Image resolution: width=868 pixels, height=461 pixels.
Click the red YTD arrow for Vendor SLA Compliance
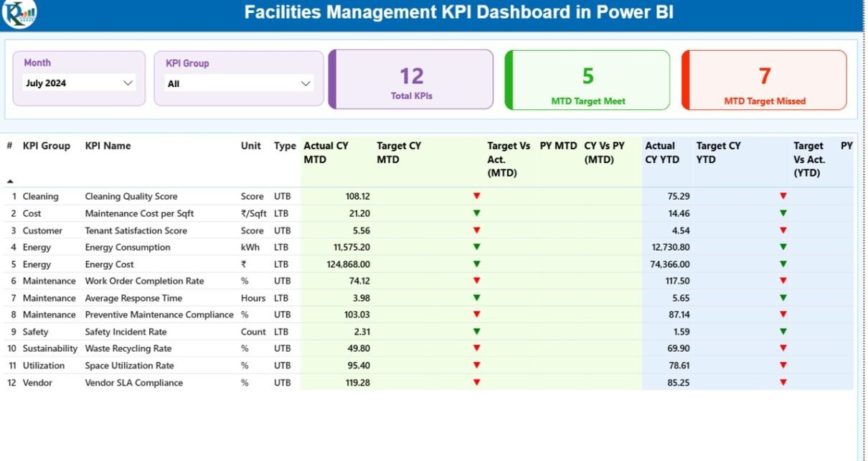pos(783,383)
